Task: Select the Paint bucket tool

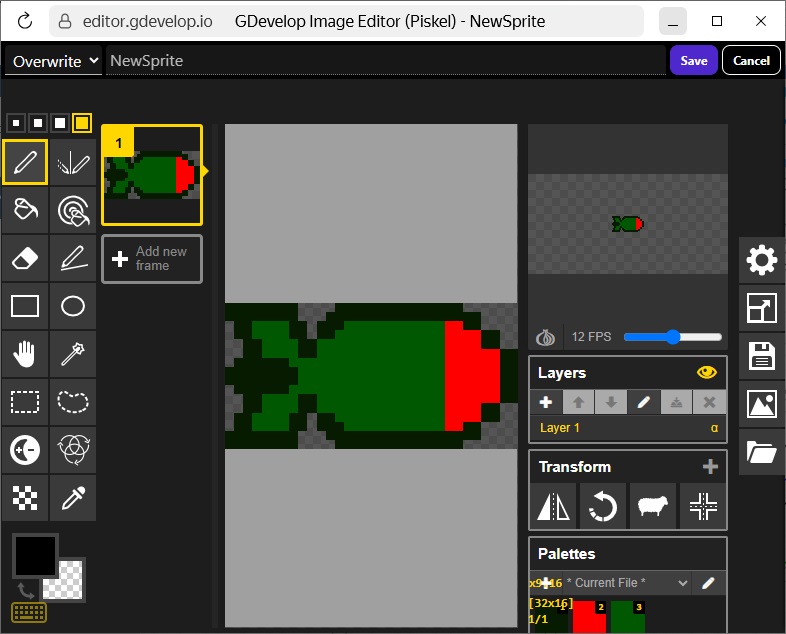Action: (x=25, y=210)
